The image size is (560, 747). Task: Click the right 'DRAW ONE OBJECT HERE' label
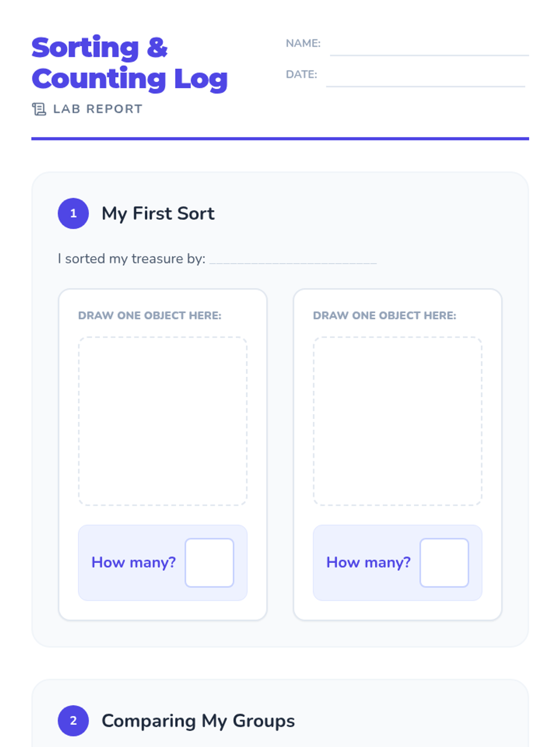384,316
